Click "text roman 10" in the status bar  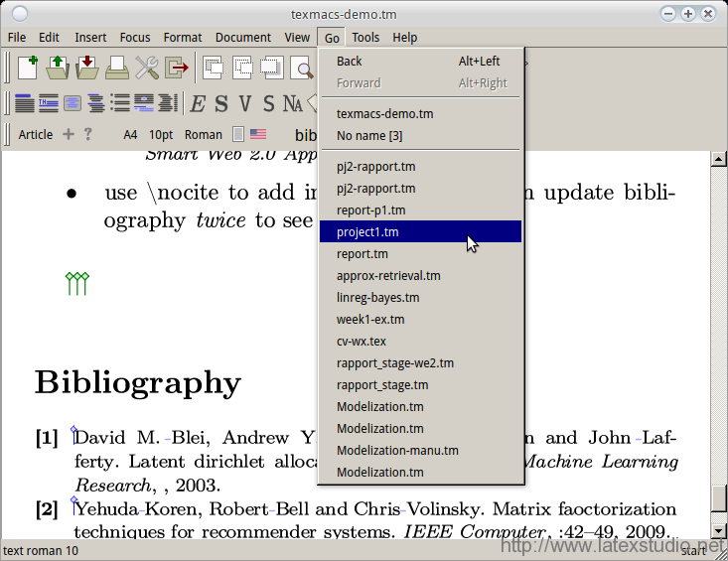pos(41,551)
